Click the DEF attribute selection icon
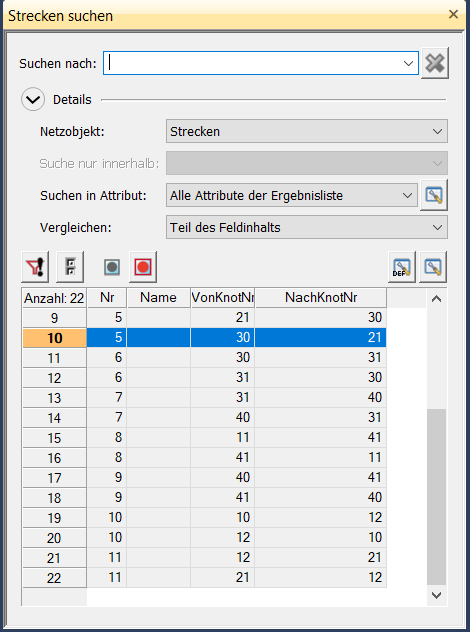The image size is (470, 632). point(401,267)
